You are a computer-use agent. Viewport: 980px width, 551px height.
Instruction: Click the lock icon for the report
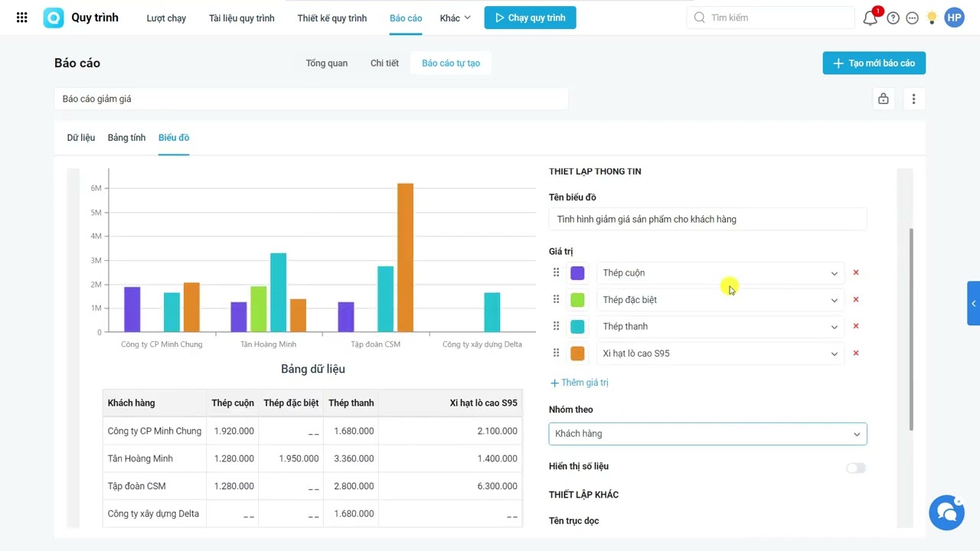[884, 99]
